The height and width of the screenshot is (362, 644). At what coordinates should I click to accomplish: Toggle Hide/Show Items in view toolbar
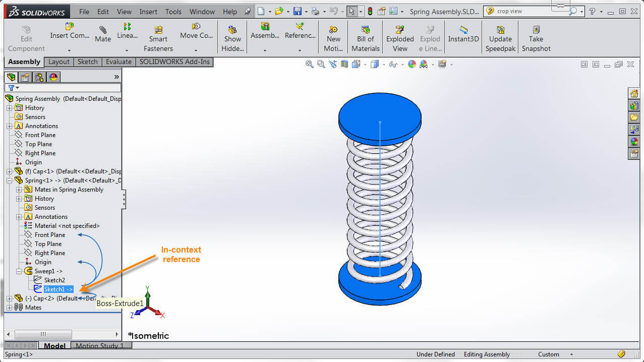click(393, 65)
